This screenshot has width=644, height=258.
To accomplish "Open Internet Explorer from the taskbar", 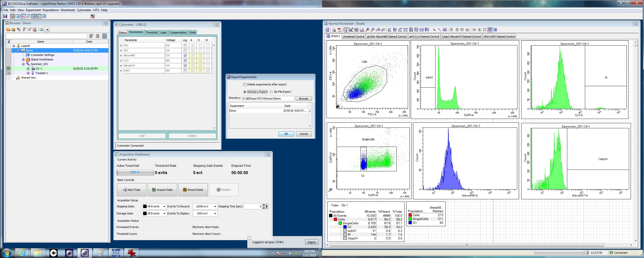I will tap(22, 253).
